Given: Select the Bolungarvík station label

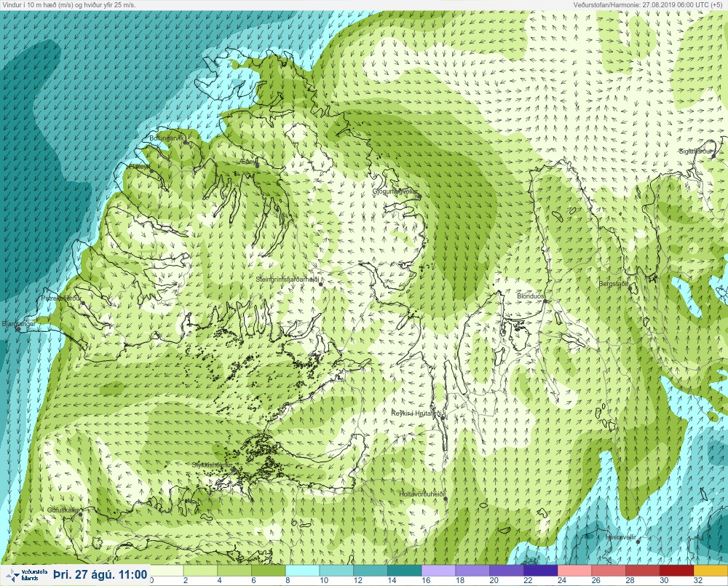Looking at the screenshot, I should [x=167, y=138].
